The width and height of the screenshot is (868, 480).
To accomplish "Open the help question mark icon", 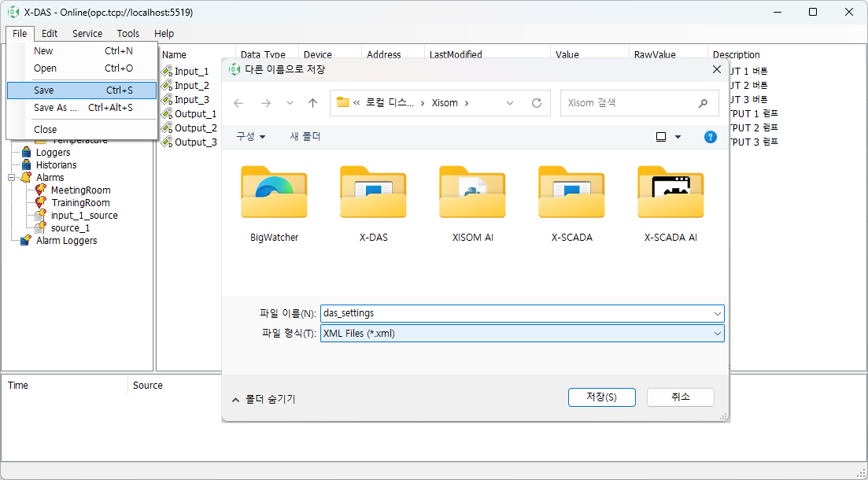I will tap(710, 136).
